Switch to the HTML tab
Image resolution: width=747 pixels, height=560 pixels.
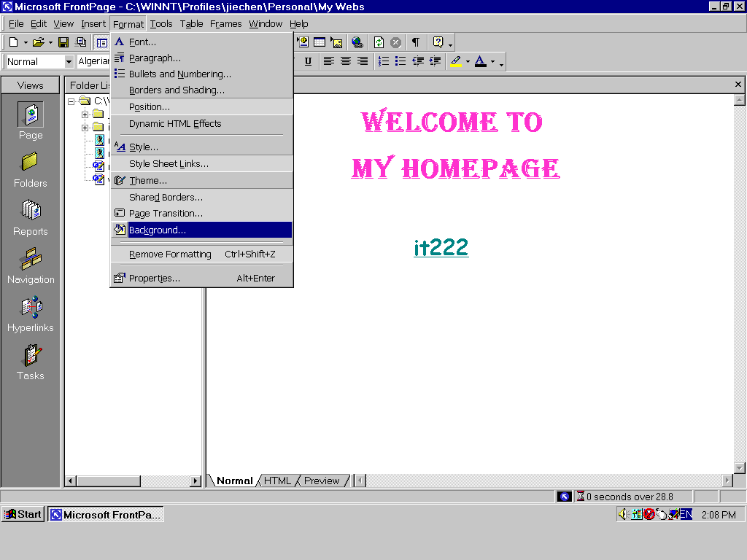click(277, 481)
